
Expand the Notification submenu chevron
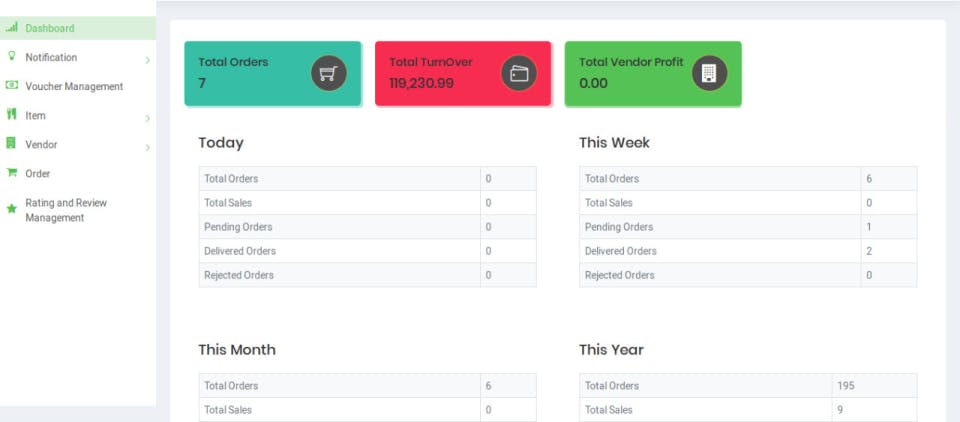(147, 61)
